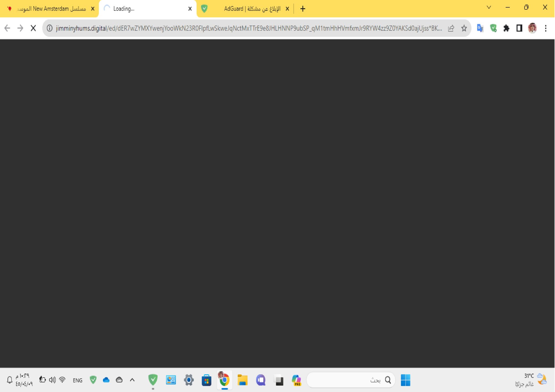This screenshot has width=555, height=392.
Task: Click the Windows taskbar search field
Action: (351, 380)
